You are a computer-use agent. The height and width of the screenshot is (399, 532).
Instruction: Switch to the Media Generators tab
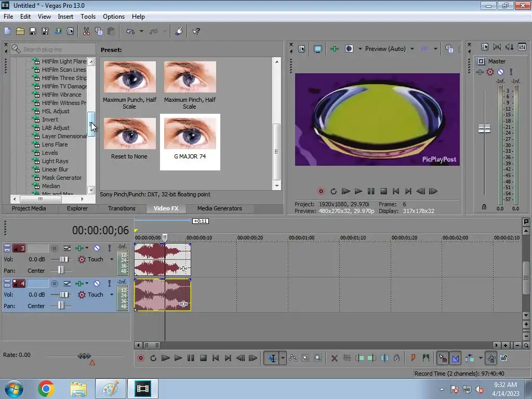tap(220, 208)
